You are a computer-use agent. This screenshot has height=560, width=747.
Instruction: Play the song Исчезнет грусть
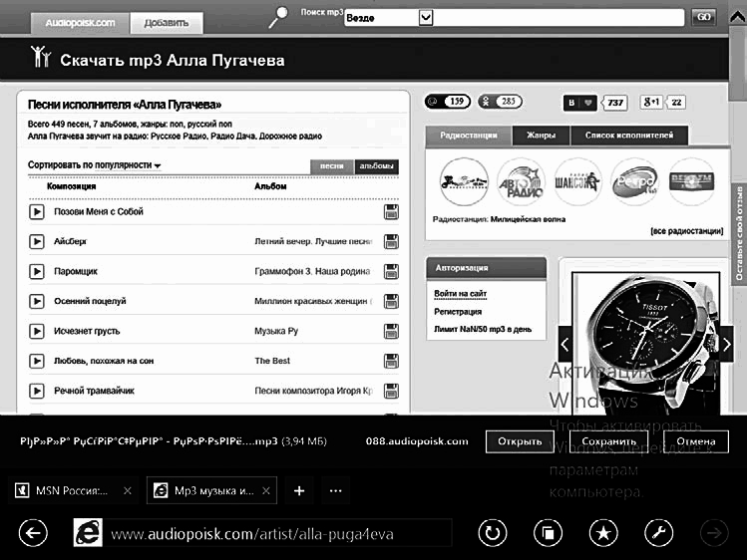[x=37, y=331]
